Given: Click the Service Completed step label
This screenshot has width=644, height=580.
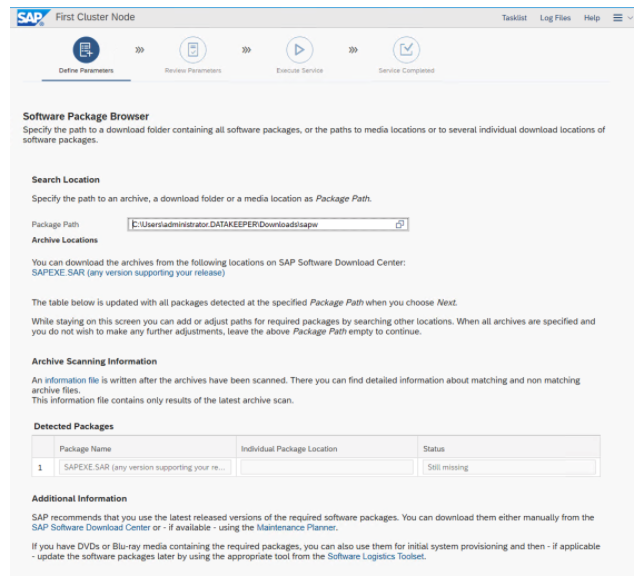Looking at the screenshot, I should click(x=407, y=71).
